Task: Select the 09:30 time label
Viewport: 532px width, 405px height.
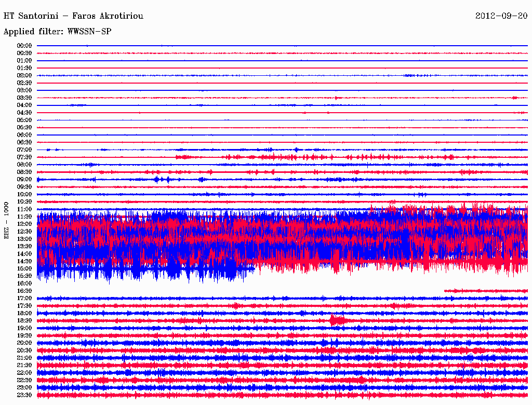Action: (24, 187)
